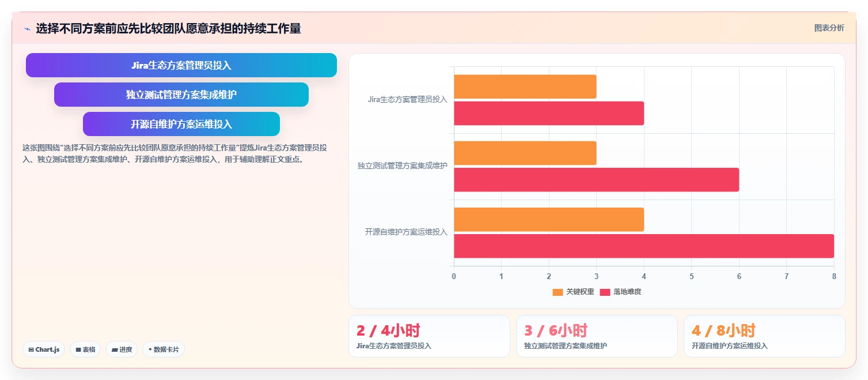Click orange bar for 开源自维护方案运维投入
Viewport: 868px width, 380px height.
click(x=549, y=220)
